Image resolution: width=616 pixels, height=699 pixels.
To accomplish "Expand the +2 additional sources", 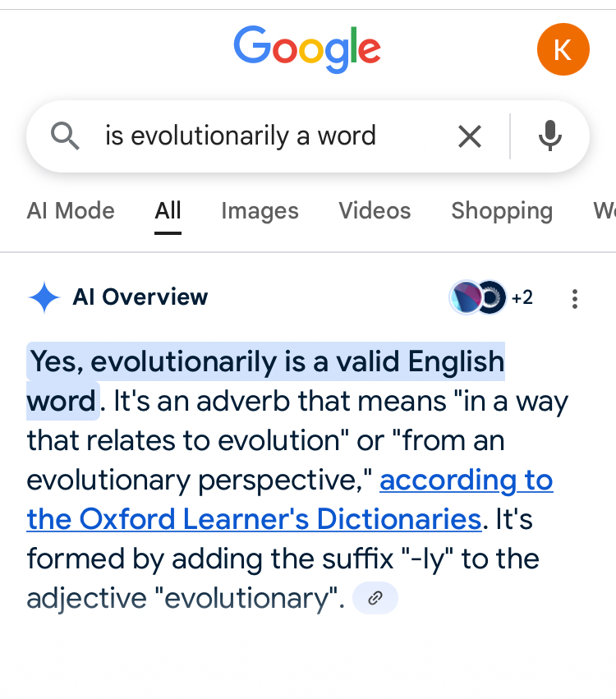I will tap(522, 297).
